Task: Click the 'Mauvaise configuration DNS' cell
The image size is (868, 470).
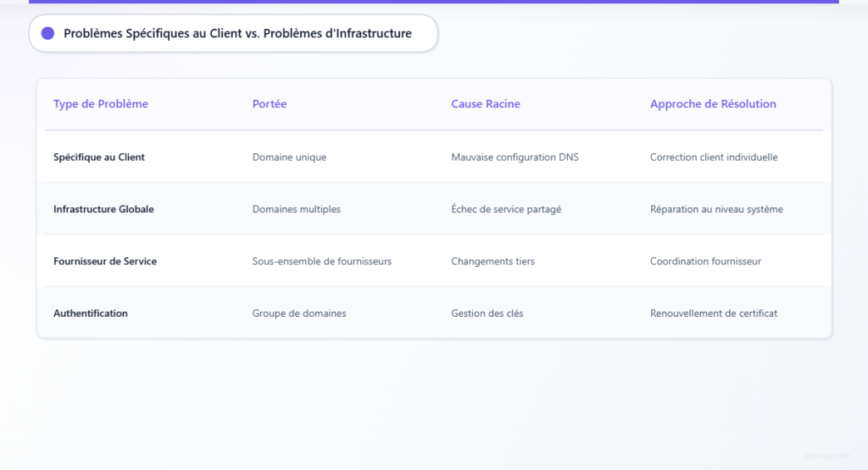Action: pos(515,157)
